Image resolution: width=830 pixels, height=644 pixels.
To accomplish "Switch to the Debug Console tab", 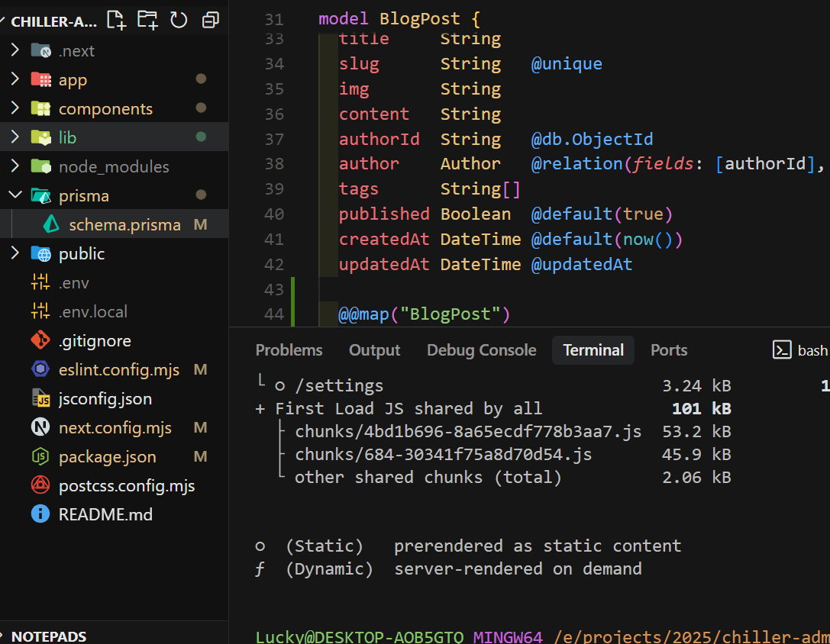I will (x=481, y=350).
